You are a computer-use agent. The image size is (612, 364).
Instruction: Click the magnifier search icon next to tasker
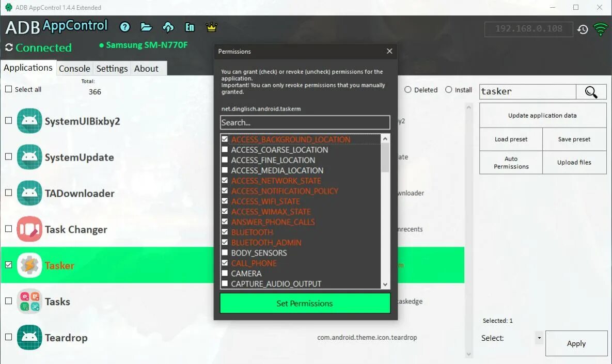point(591,92)
